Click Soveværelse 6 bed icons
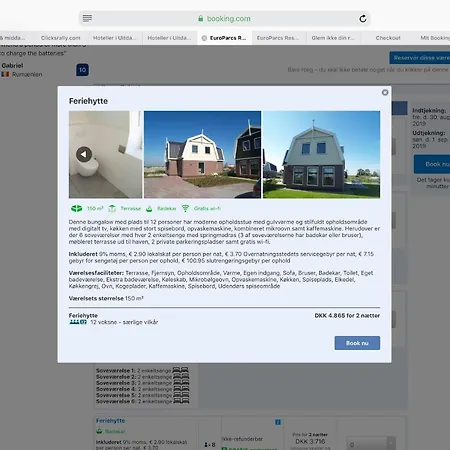 point(181,401)
